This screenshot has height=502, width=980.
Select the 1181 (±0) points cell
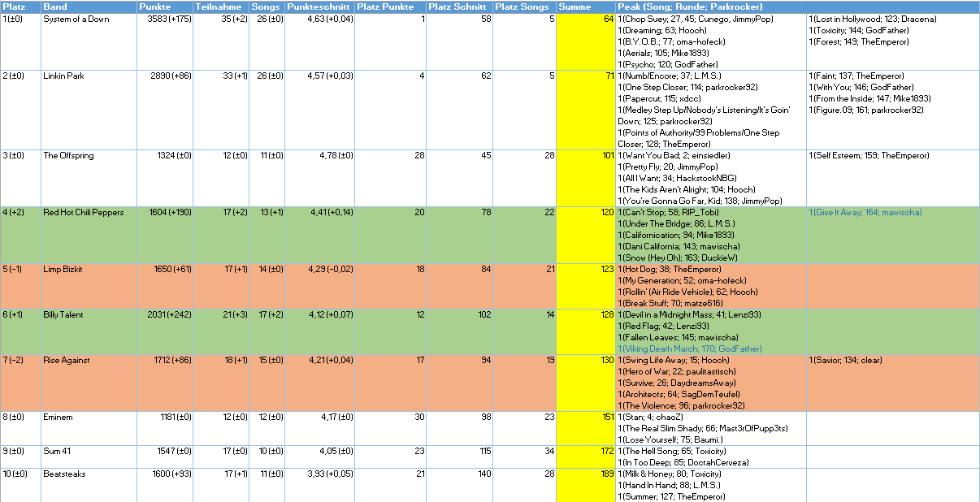click(x=164, y=428)
